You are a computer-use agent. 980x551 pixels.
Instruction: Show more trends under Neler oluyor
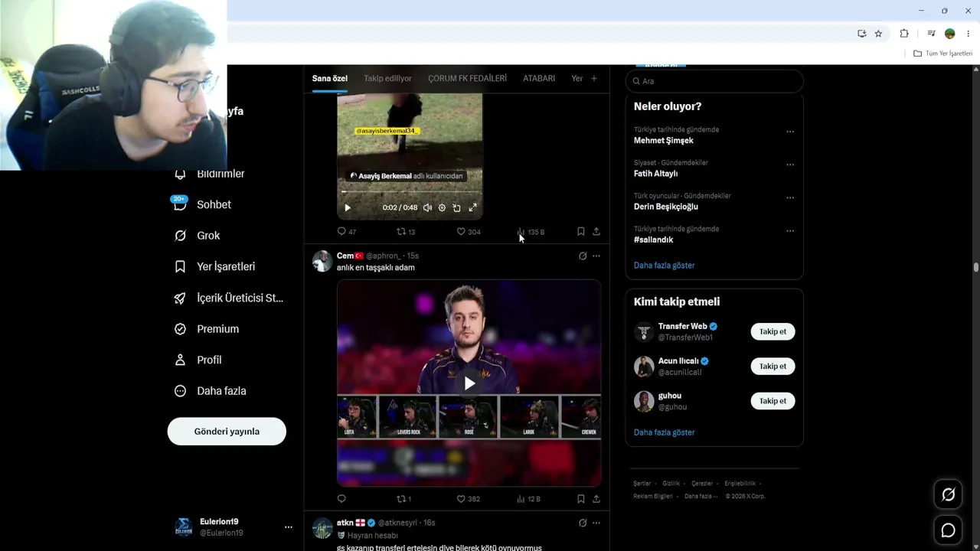(665, 266)
